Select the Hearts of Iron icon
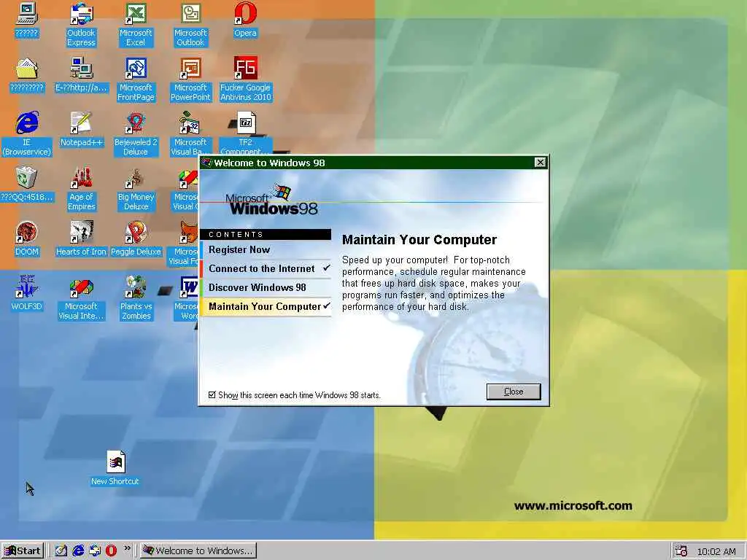The height and width of the screenshot is (560, 747). [x=81, y=239]
